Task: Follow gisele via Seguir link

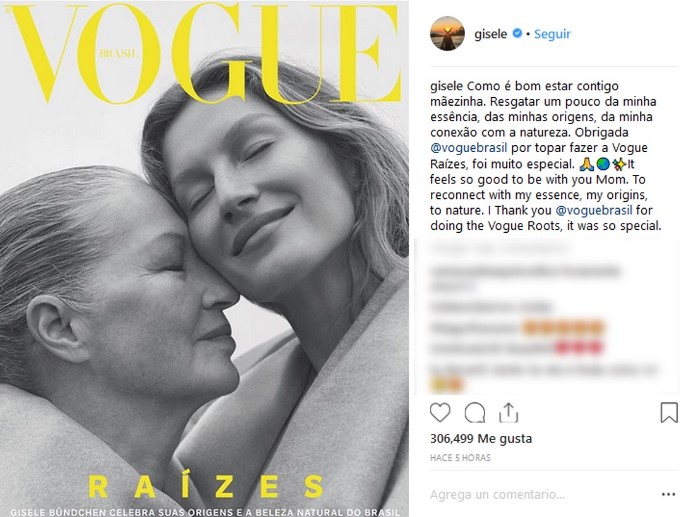Action: coord(552,34)
